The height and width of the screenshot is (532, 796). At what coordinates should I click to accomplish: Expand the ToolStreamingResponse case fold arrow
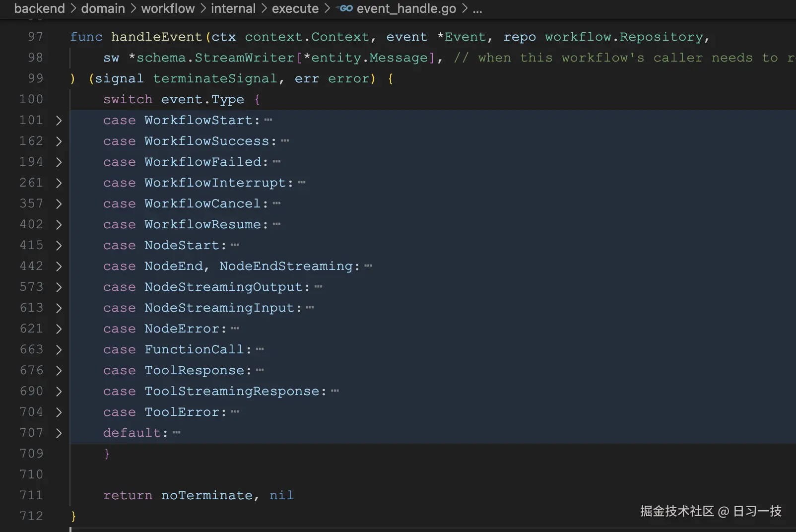[59, 391]
